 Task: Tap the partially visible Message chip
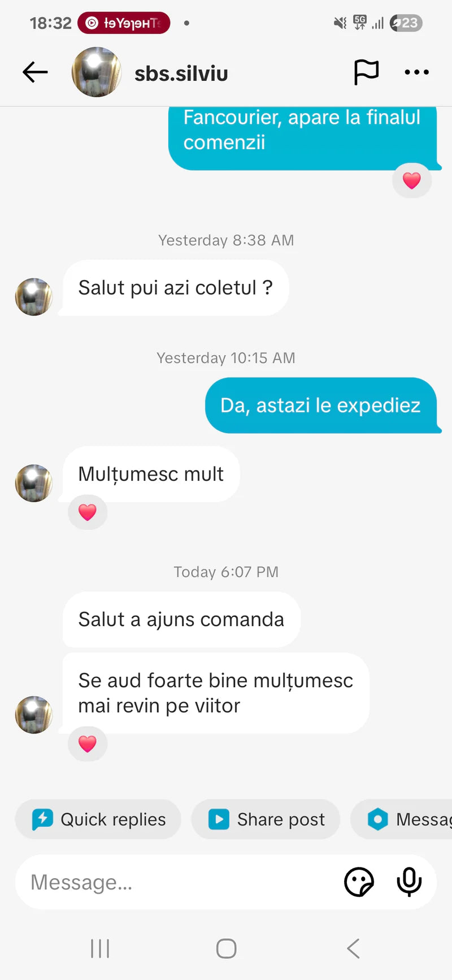click(x=402, y=819)
